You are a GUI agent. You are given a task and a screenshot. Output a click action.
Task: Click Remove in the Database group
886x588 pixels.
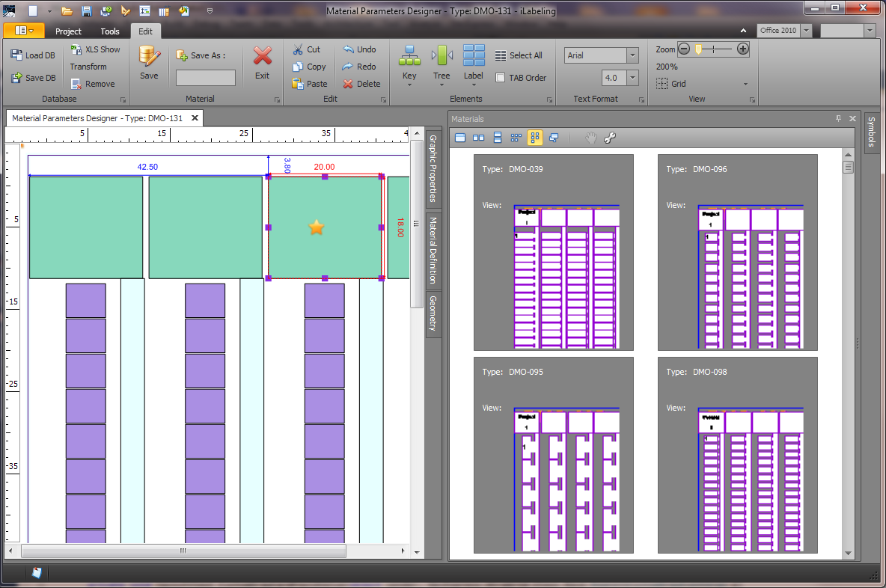click(x=93, y=84)
